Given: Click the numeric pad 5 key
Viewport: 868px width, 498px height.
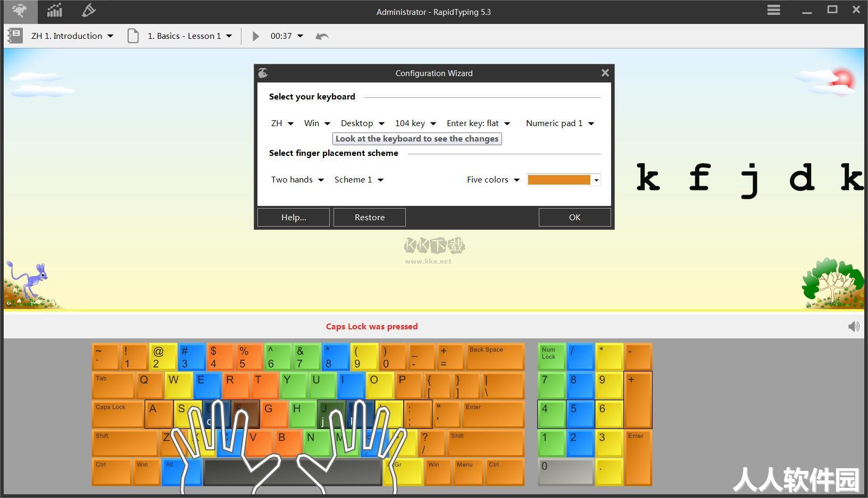Looking at the screenshot, I should (x=580, y=414).
